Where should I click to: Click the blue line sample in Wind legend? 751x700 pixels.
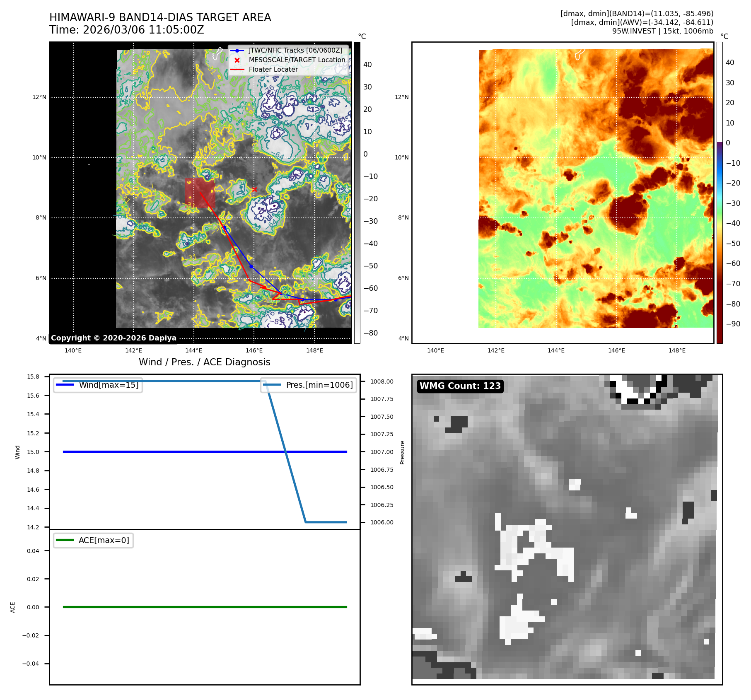(65, 385)
